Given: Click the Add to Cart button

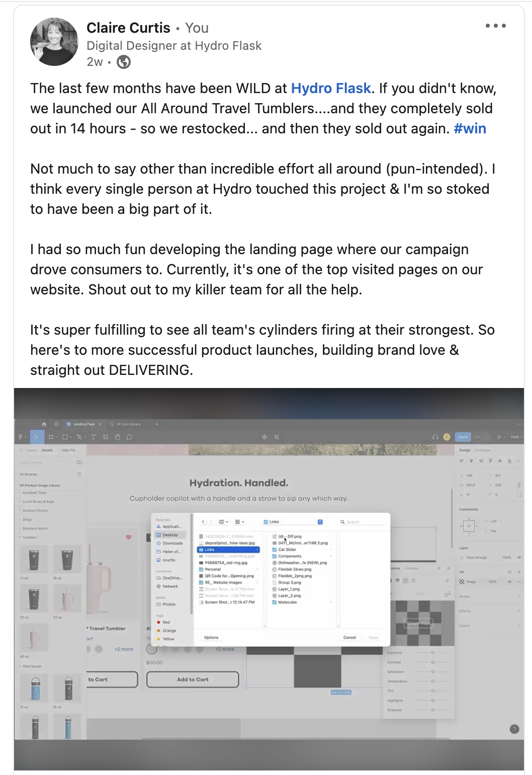Looking at the screenshot, I should pos(193,679).
